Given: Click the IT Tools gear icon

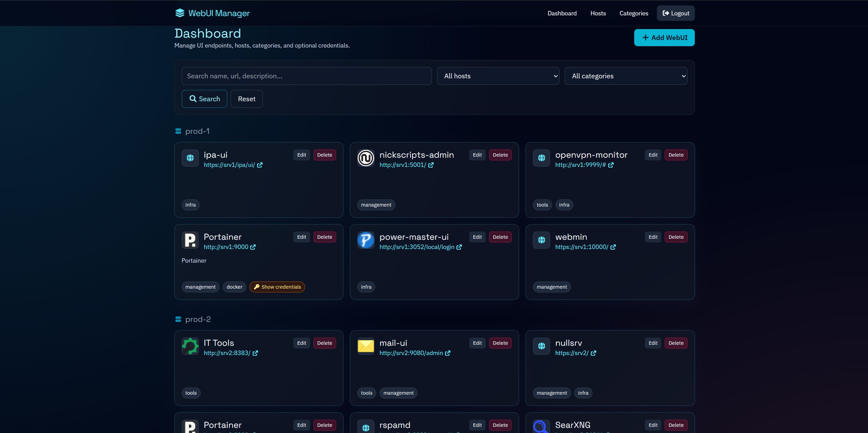Looking at the screenshot, I should (x=190, y=346).
